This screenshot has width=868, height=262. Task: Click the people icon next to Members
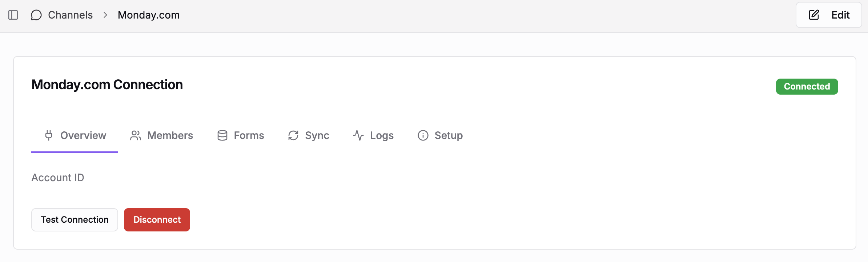(x=136, y=135)
